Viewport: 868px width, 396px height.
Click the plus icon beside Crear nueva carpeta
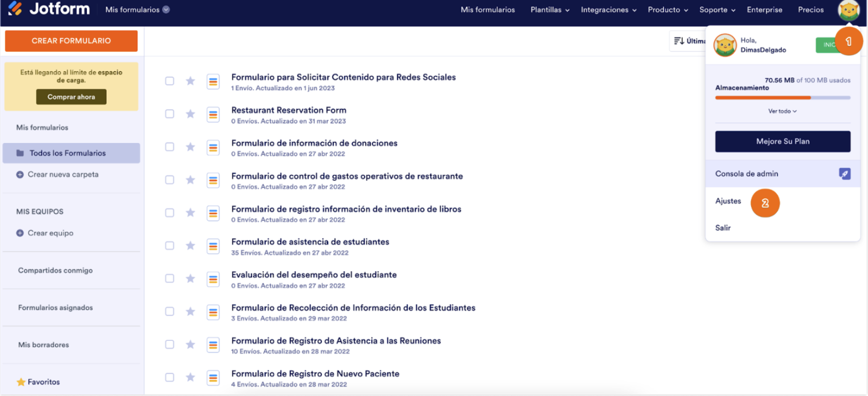click(20, 175)
